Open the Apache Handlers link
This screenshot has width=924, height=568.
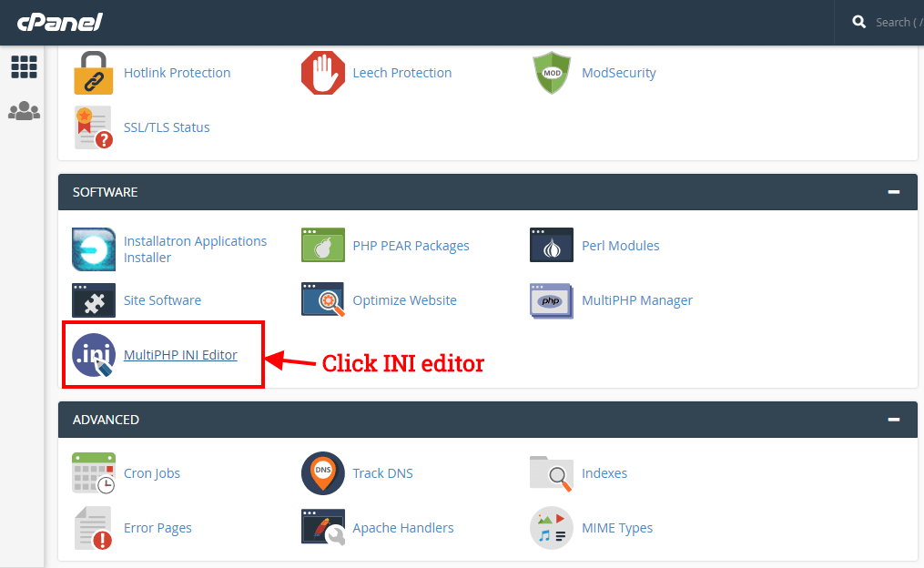[x=403, y=529]
